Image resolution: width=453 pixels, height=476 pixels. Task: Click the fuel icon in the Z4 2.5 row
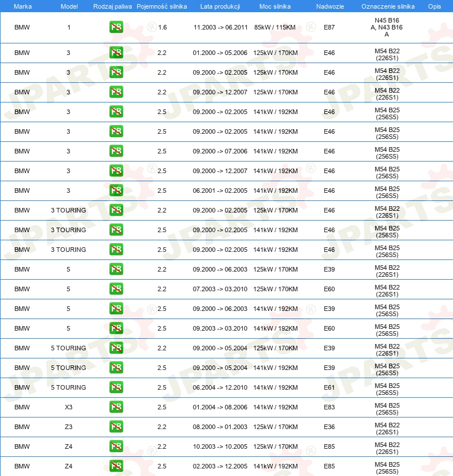116,466
